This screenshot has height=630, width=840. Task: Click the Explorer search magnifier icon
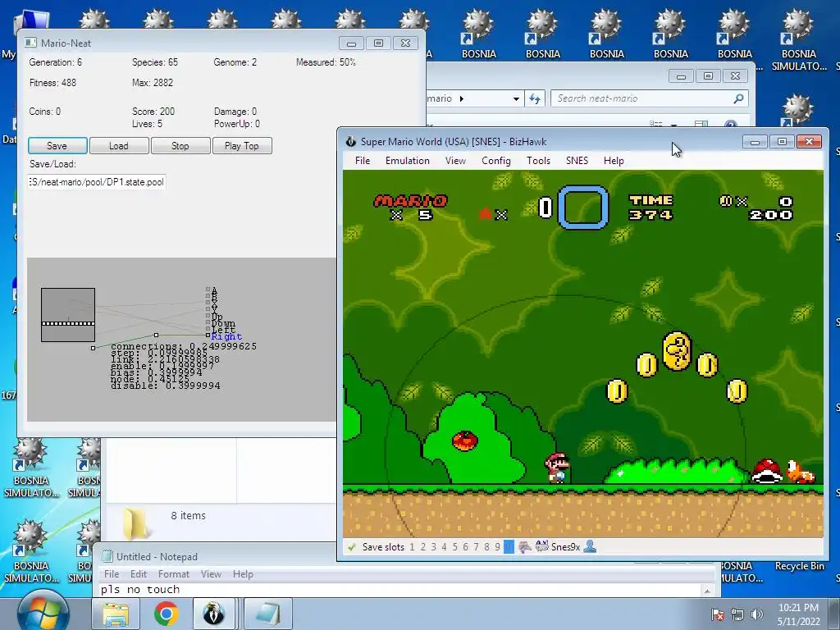[738, 98]
